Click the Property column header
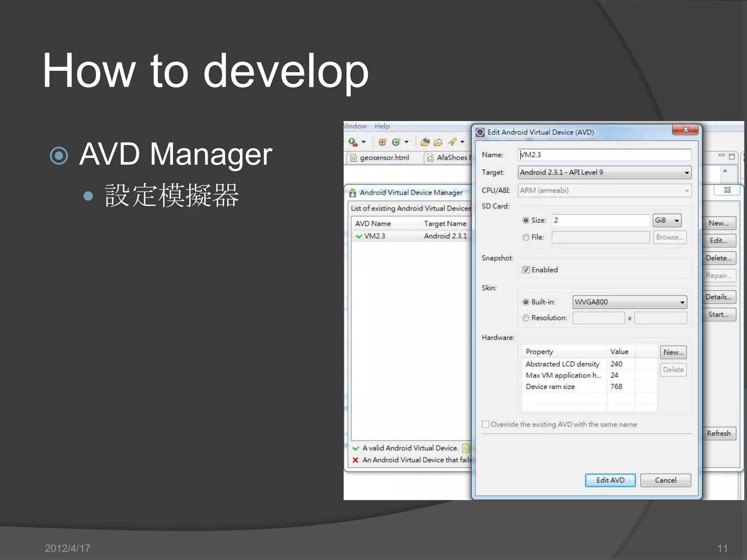 click(x=565, y=351)
